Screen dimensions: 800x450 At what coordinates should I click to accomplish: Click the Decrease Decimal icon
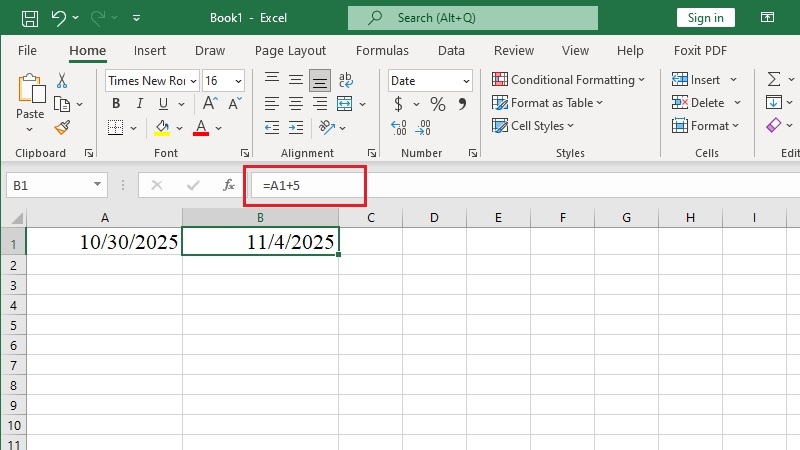point(423,128)
